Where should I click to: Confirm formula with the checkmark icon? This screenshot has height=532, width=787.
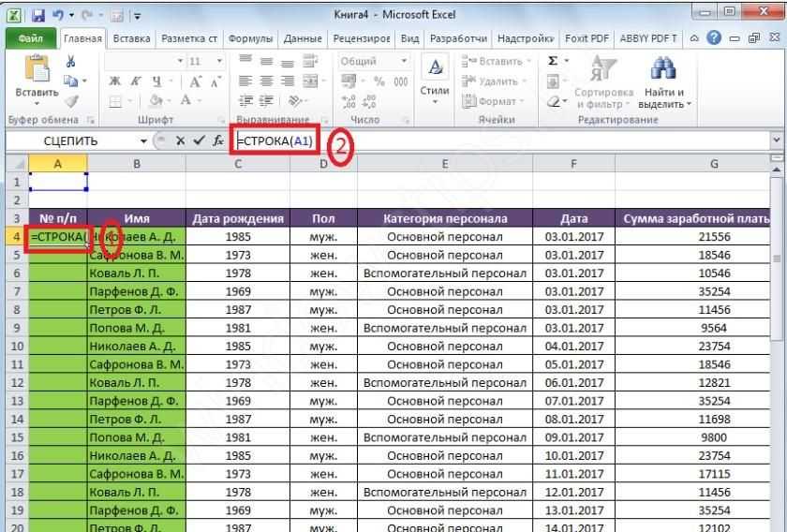pyautogui.click(x=198, y=140)
